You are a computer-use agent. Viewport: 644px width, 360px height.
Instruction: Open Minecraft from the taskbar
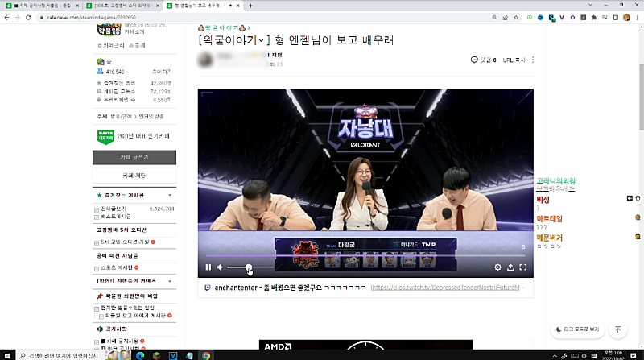click(156, 355)
